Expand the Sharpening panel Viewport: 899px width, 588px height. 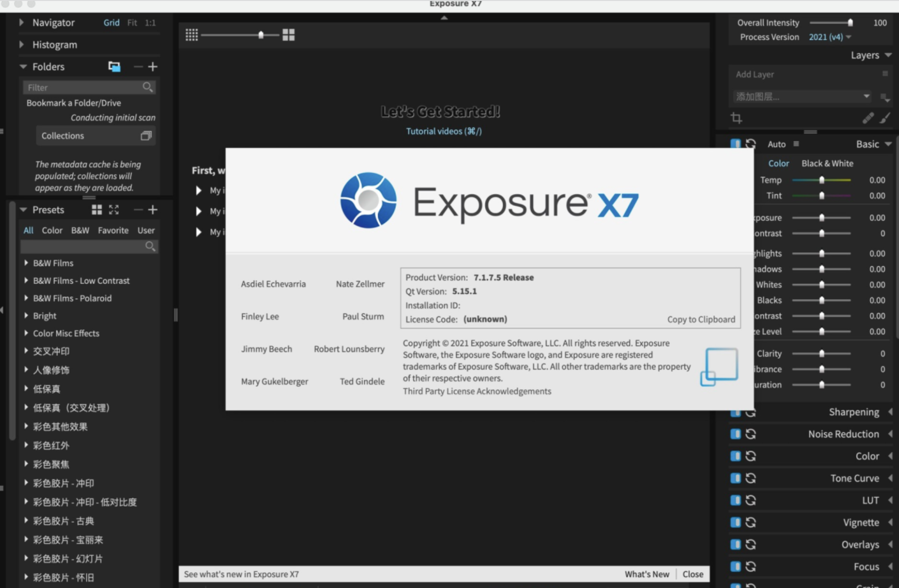click(x=890, y=412)
